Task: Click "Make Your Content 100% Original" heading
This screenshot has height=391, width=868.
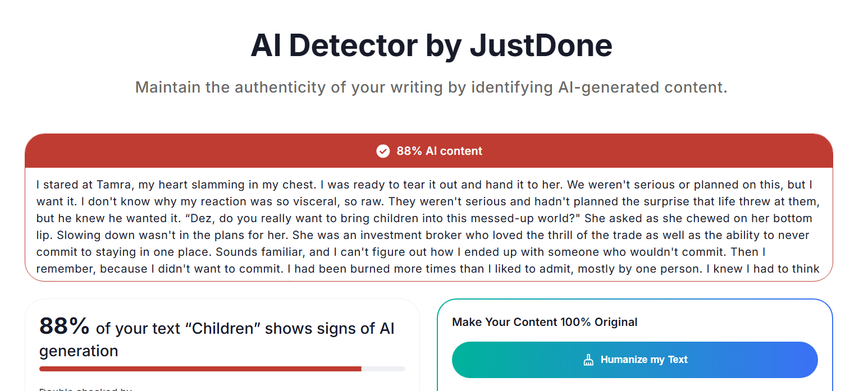Action: (x=544, y=322)
